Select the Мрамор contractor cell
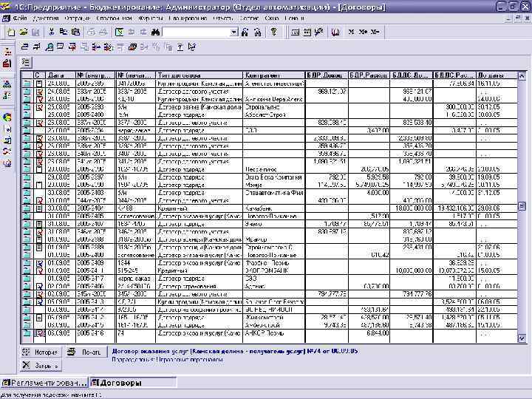532x399 pixels. click(274, 239)
